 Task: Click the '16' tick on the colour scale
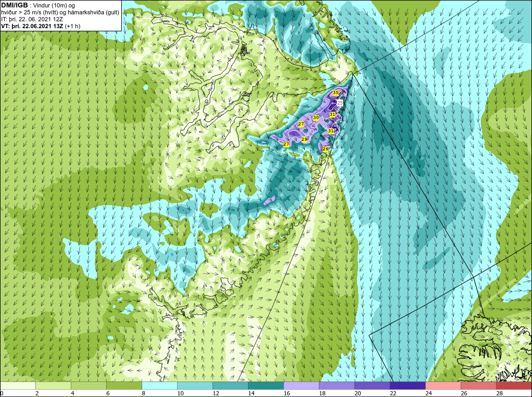pyautogui.click(x=287, y=393)
